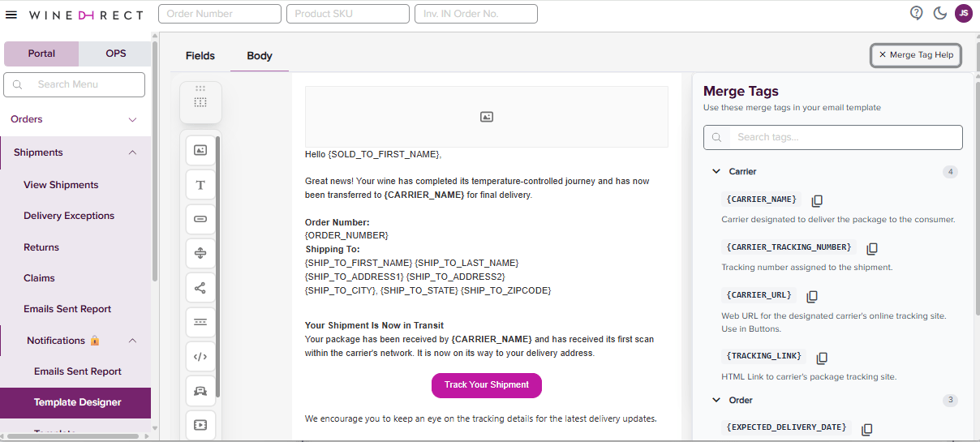This screenshot has height=442, width=980.
Task: Click the Order group count badge 3
Action: 951,401
